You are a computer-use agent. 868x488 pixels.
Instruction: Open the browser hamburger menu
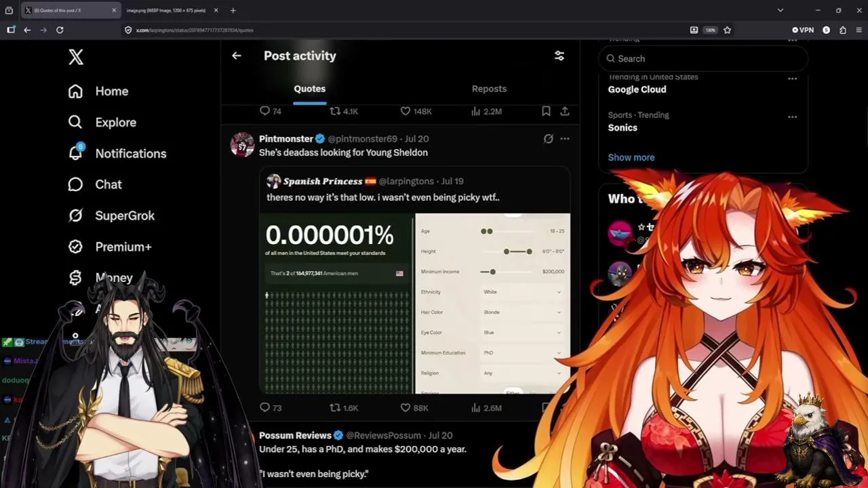click(x=859, y=30)
